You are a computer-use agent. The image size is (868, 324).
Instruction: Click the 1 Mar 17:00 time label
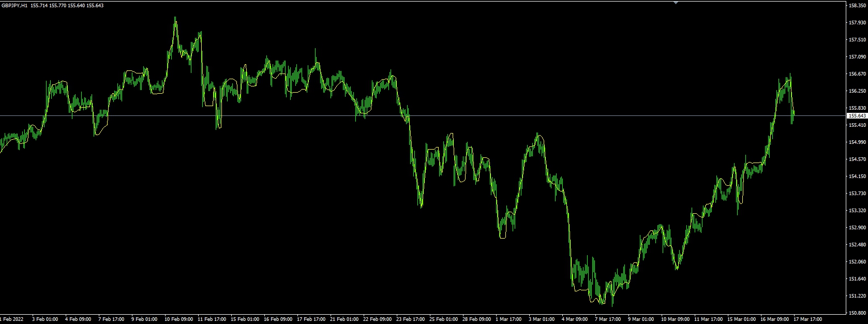pos(509,319)
